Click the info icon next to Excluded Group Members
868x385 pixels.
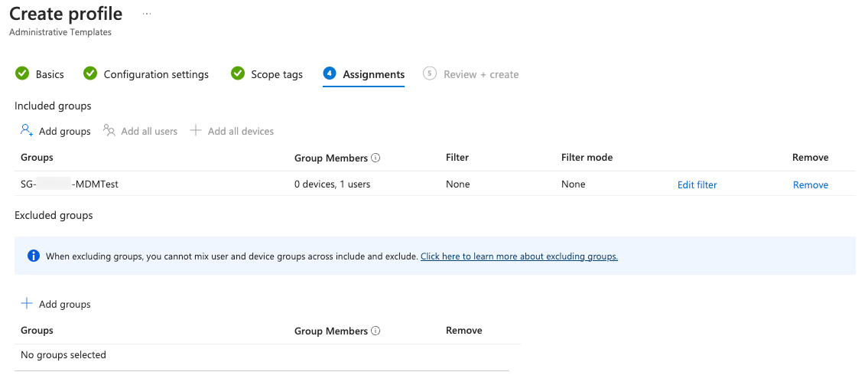375,331
